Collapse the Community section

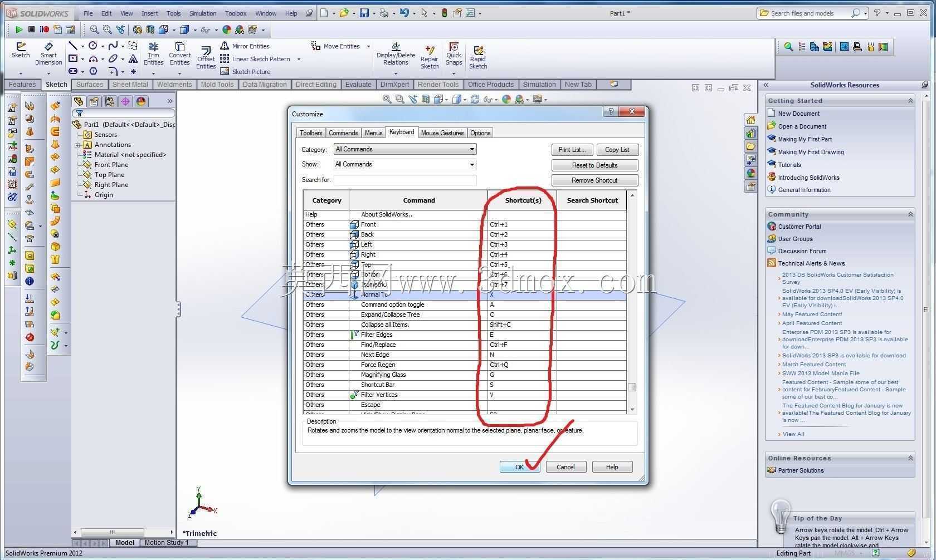(x=910, y=214)
